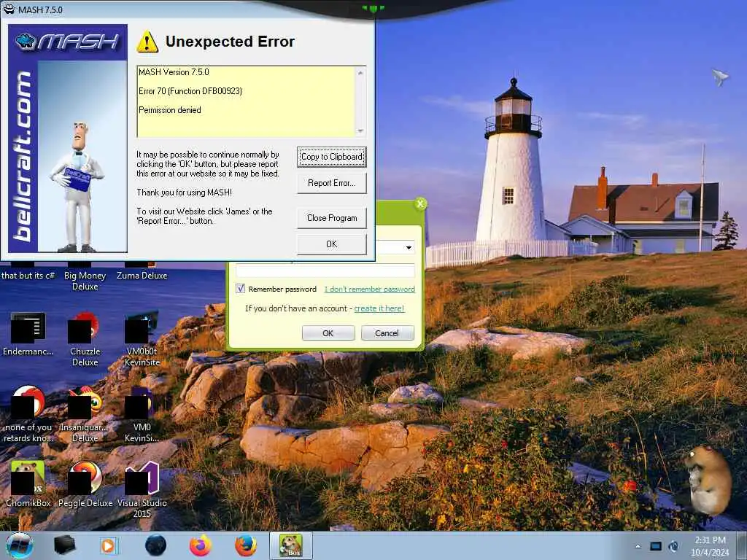Select the Zuma Deluxe desktop icon
This screenshot has height=560, width=747.
click(142, 273)
